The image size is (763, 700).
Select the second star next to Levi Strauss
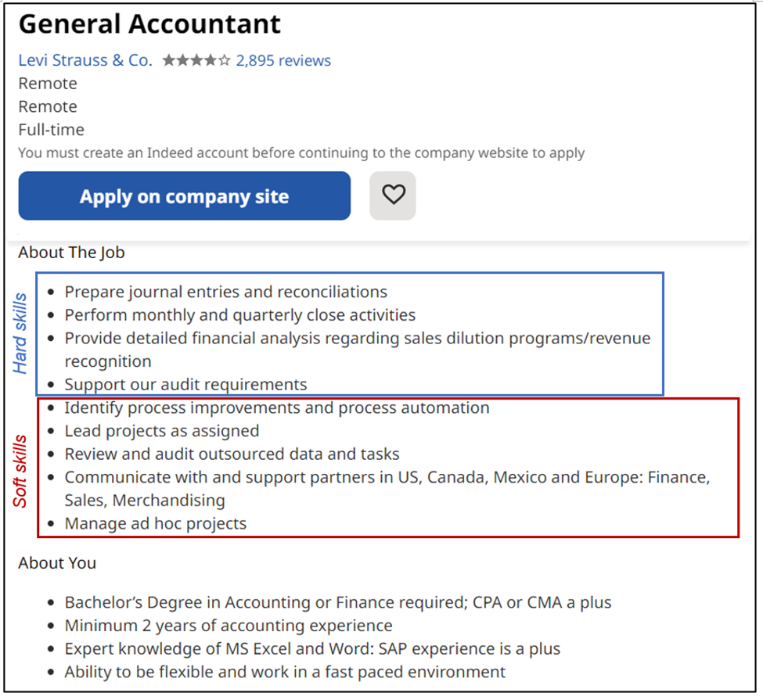[182, 59]
